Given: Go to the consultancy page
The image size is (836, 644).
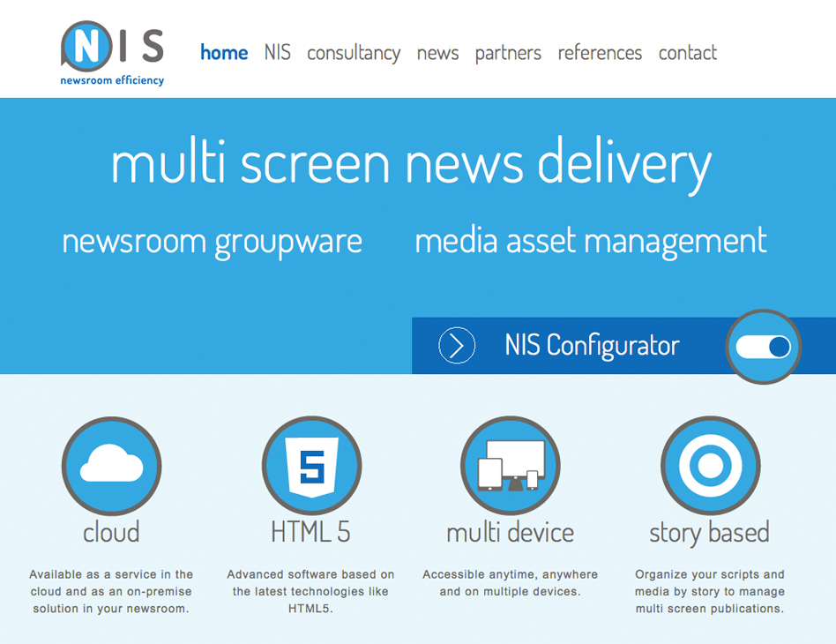Looking at the screenshot, I should [354, 53].
